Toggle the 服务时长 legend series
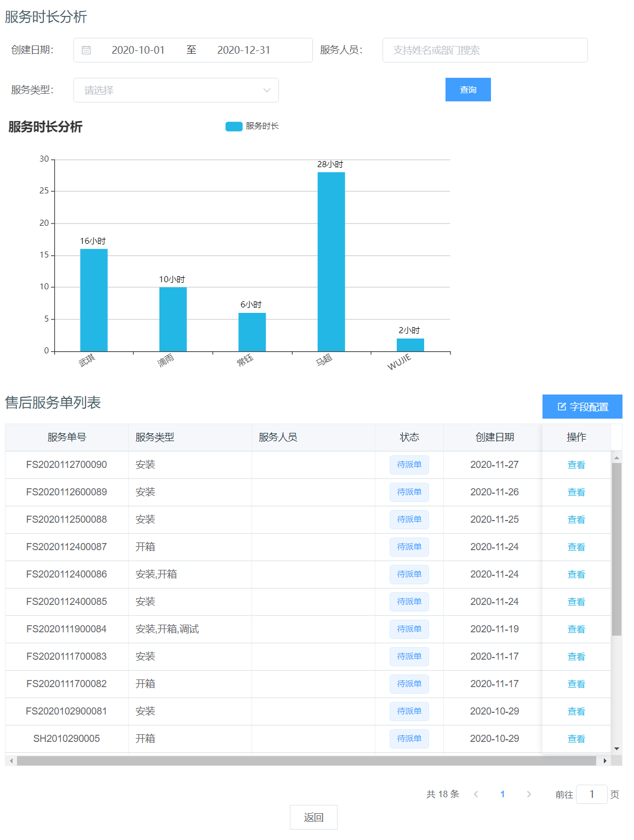 [x=234, y=127]
